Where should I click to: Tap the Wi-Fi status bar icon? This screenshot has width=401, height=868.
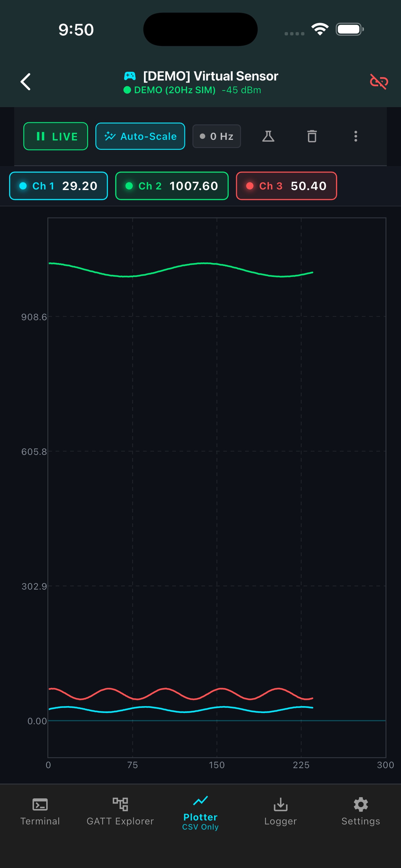(x=320, y=29)
